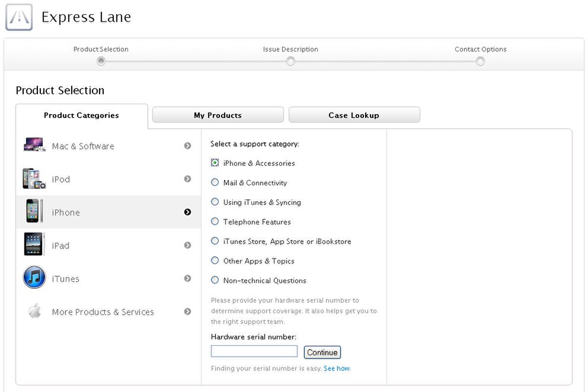The height and width of the screenshot is (392, 588).
Task: Select the iPhone & Accessories option
Action: tap(215, 163)
